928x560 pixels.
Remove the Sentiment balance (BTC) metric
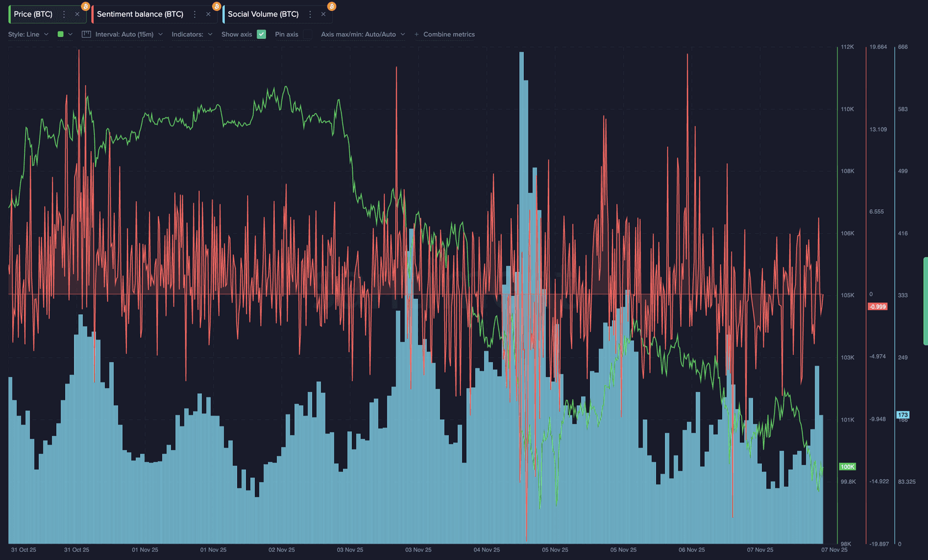(208, 14)
